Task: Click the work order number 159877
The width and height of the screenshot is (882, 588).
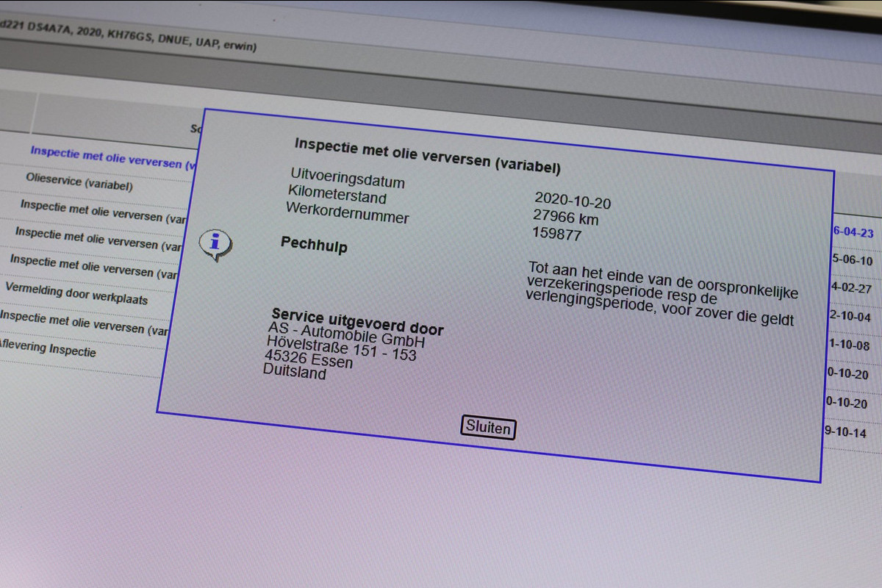Action: [x=557, y=234]
